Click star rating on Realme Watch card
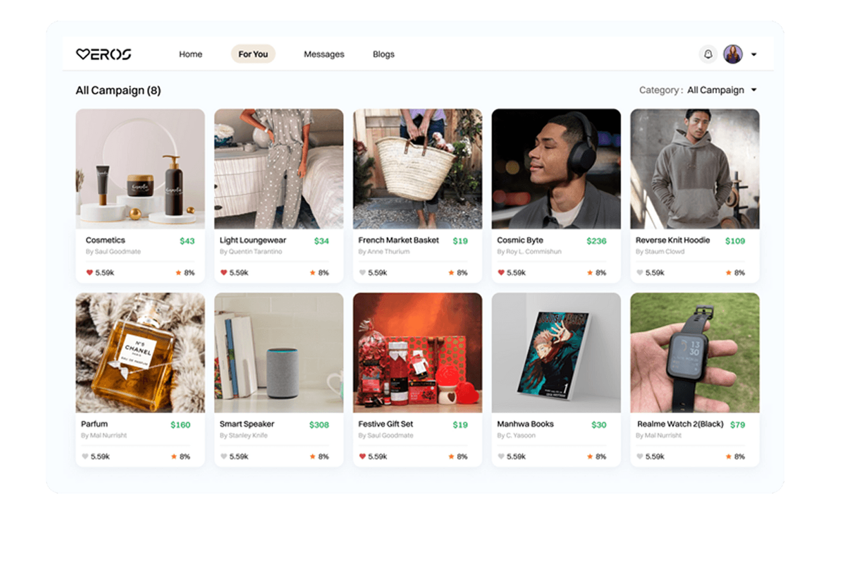 coord(729,457)
